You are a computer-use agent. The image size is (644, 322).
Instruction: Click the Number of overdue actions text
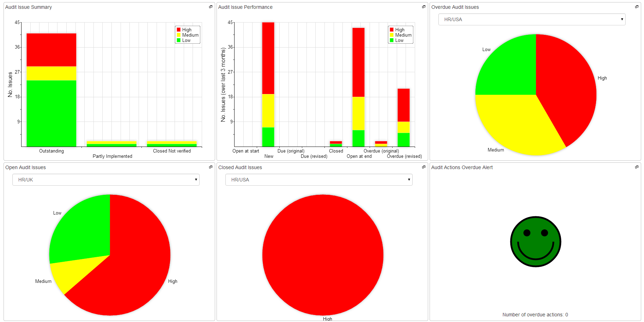(x=535, y=315)
